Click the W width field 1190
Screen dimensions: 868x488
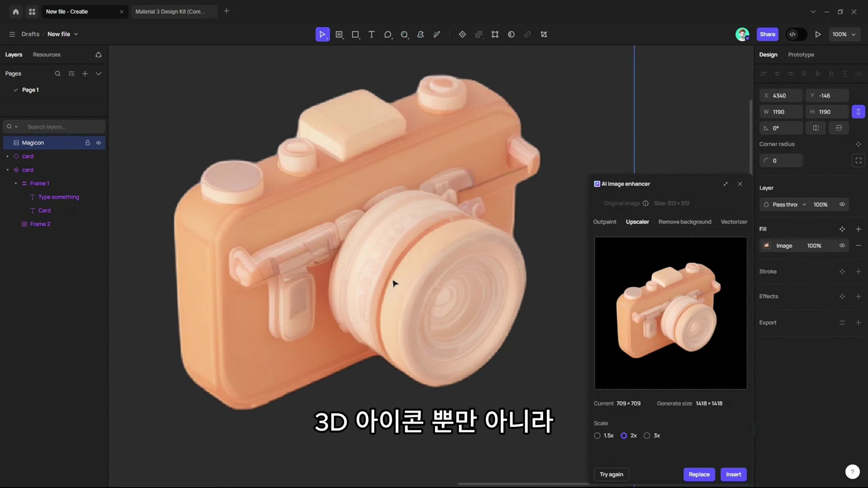click(x=781, y=112)
